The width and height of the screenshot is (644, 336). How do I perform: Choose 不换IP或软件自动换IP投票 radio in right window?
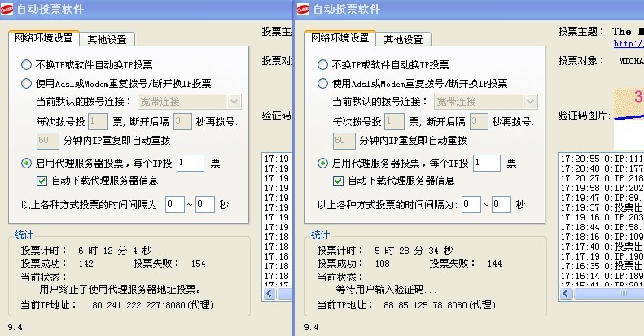[323, 65]
